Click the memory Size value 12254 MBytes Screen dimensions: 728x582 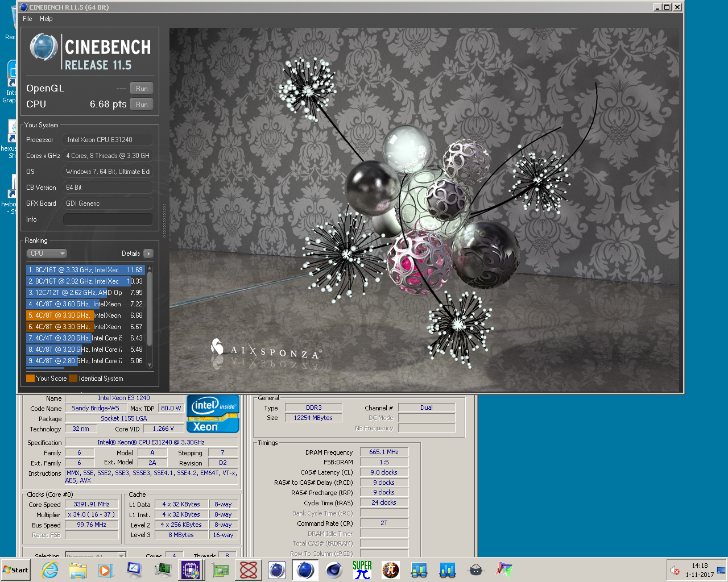click(313, 418)
